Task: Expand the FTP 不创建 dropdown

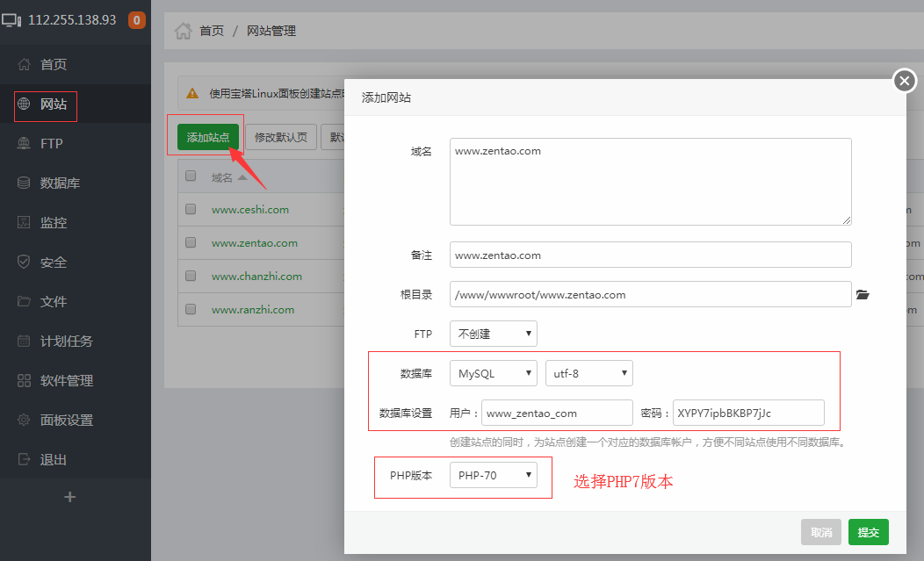Action: click(493, 334)
